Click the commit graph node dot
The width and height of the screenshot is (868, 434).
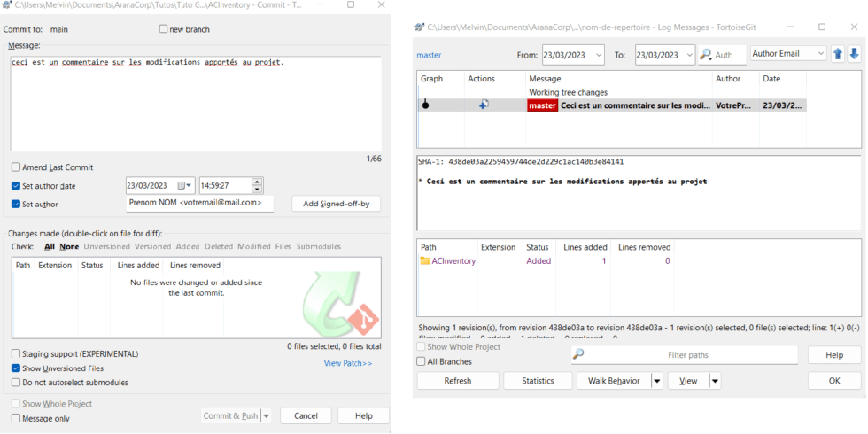click(x=425, y=105)
